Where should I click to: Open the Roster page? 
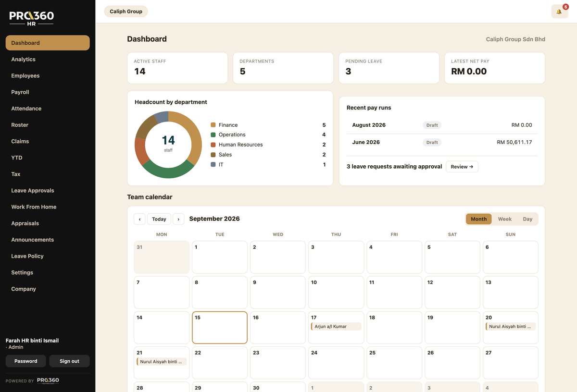tap(48, 125)
